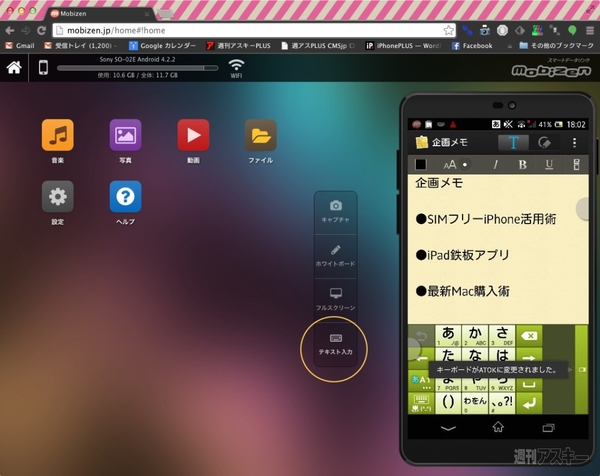
Task: Switch to Fullscreen (フルスクリーン) mode
Action: tap(336, 300)
